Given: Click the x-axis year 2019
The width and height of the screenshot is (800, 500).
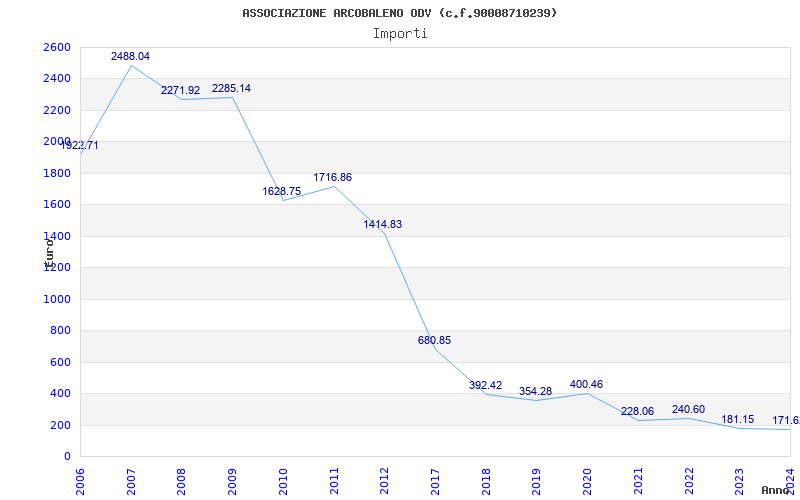Looking at the screenshot, I should (536, 482).
